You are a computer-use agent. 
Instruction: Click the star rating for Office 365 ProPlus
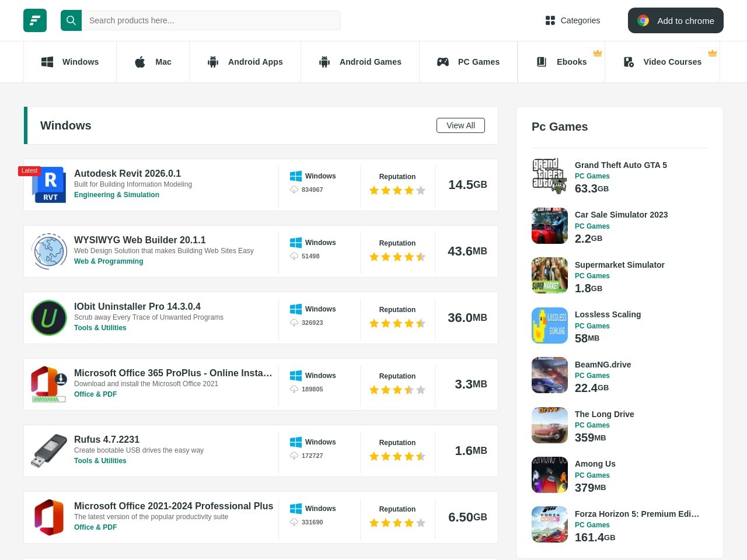[397, 390]
